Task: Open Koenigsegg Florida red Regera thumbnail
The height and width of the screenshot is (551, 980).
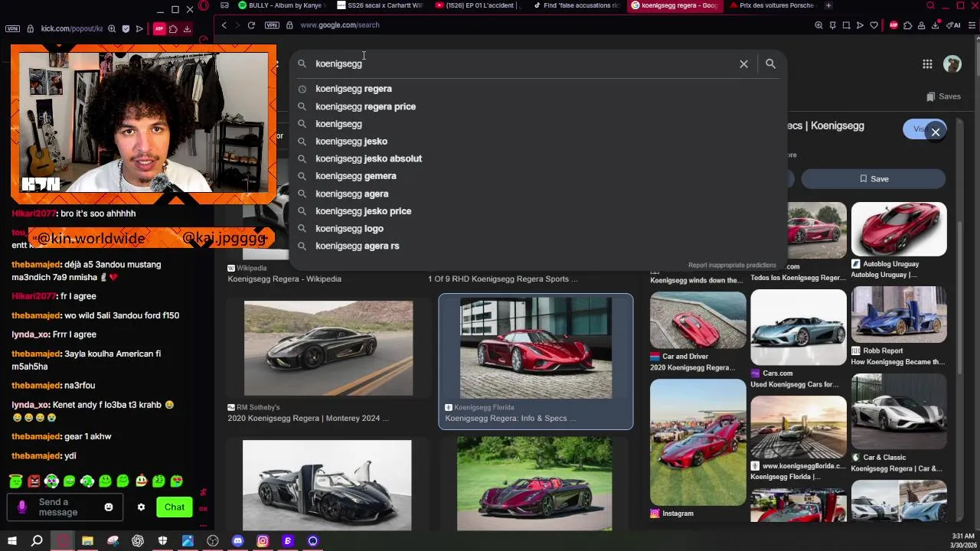Action: (535, 348)
